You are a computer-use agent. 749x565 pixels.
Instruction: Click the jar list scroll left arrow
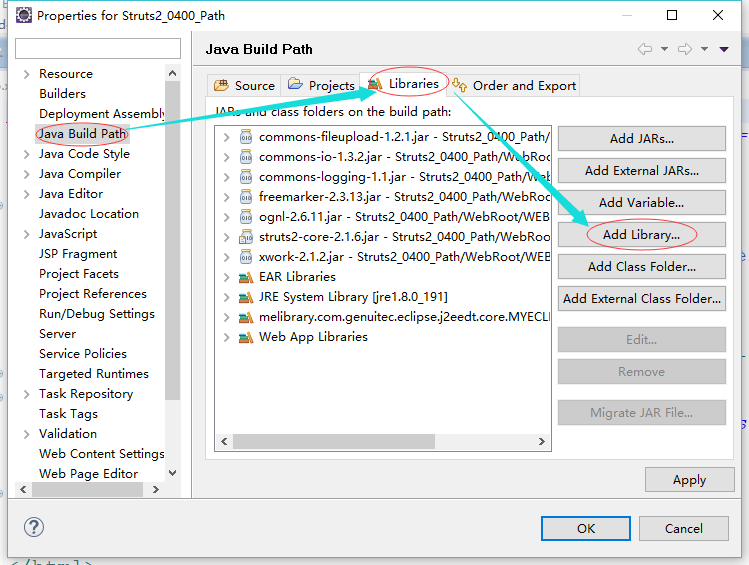click(x=224, y=441)
